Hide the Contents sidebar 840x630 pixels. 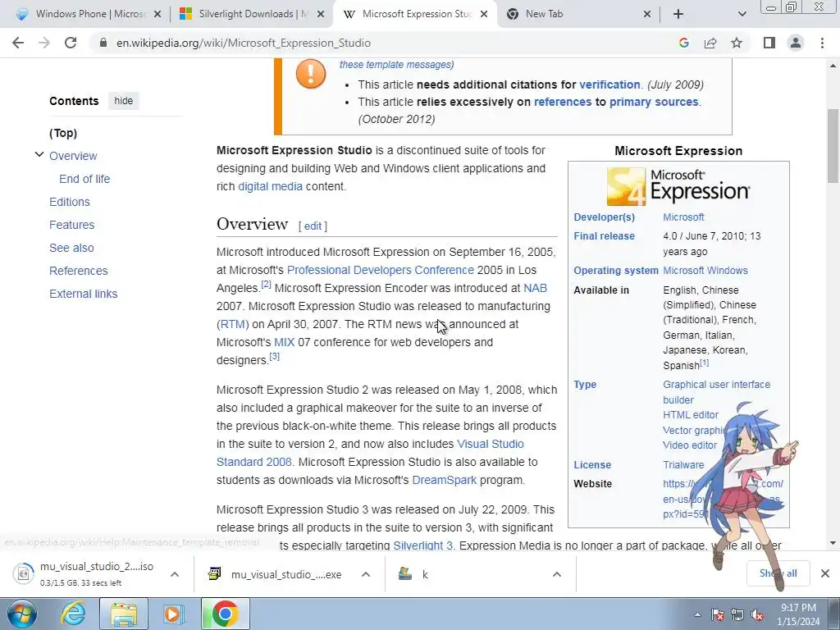123,101
